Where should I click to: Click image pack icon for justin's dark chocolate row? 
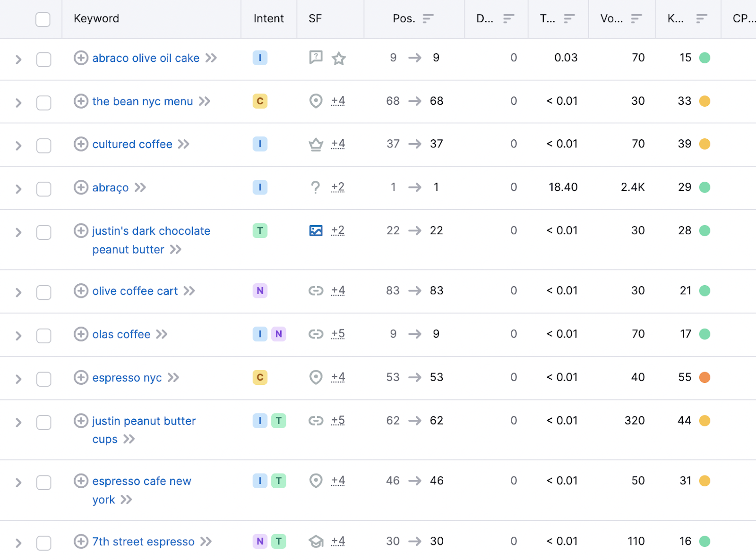point(316,230)
